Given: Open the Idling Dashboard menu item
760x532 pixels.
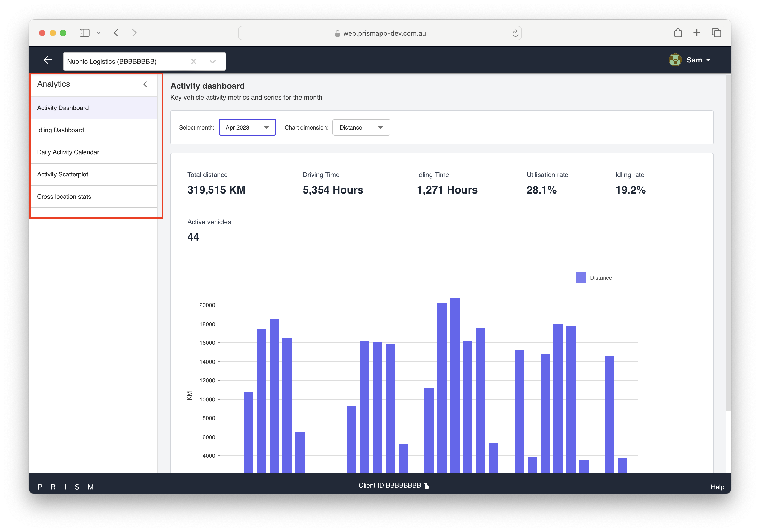Looking at the screenshot, I should click(61, 130).
